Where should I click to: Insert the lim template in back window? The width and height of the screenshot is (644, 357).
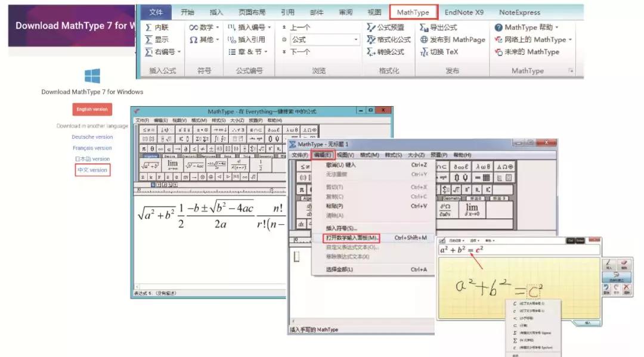172,165
